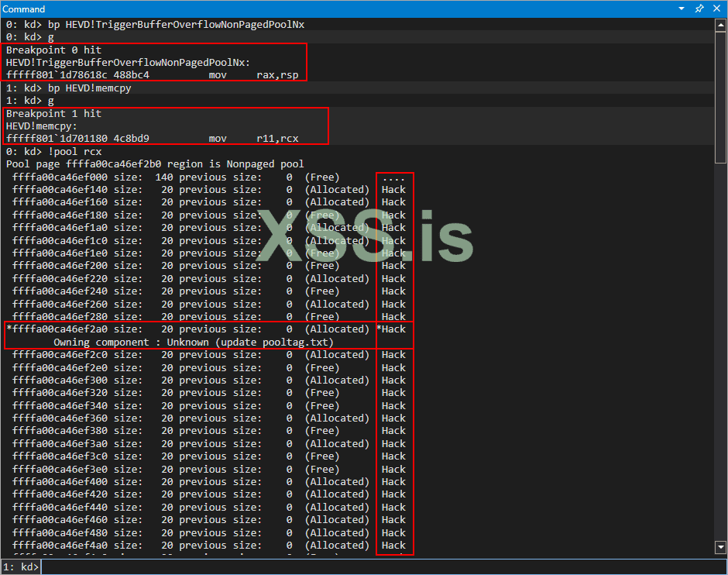Click 'Owning component : Unknown' line
The image size is (728, 575).
[193, 342]
